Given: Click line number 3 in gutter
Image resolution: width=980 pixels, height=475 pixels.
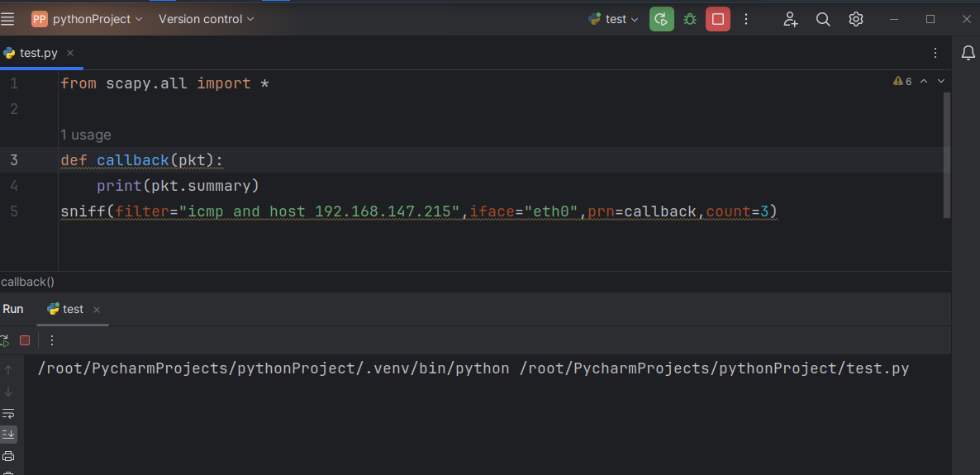Looking at the screenshot, I should (14, 160).
